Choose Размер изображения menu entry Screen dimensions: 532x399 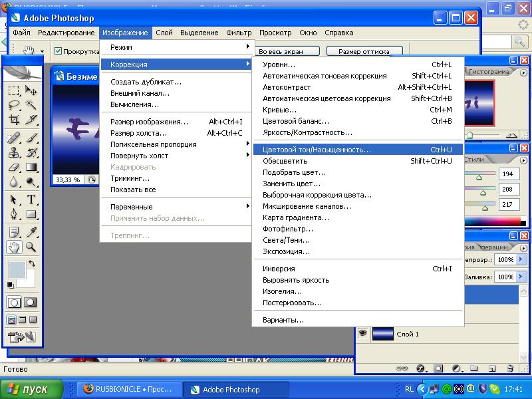coord(176,122)
